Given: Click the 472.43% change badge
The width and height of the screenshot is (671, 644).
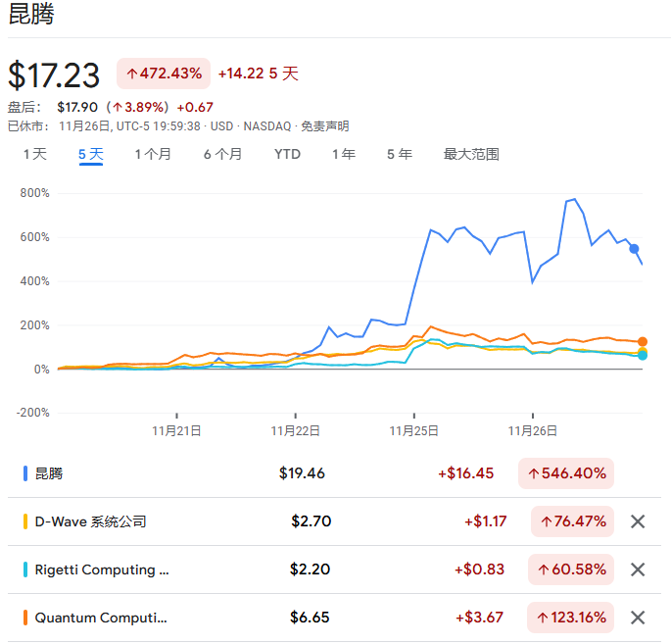Looking at the screenshot, I should click(x=164, y=74).
